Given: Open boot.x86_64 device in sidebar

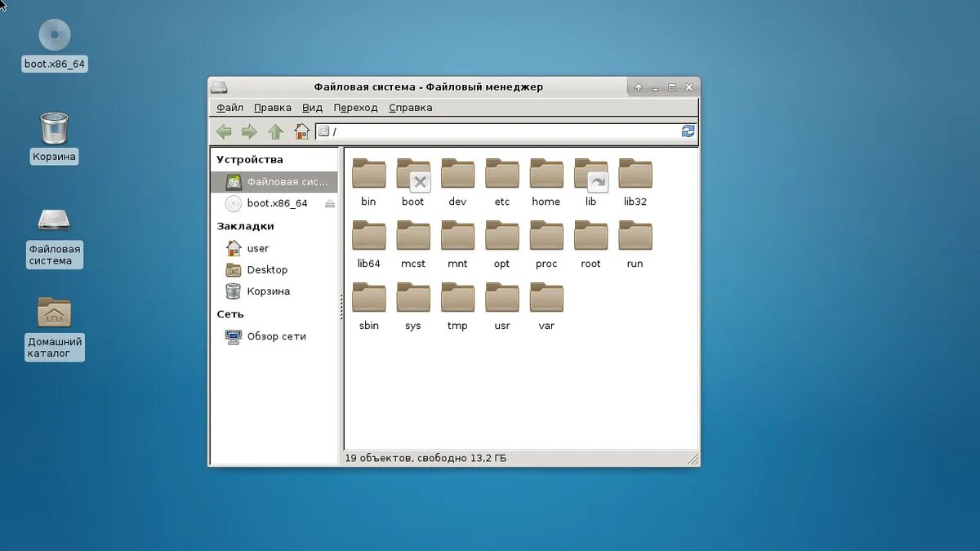Looking at the screenshot, I should [x=267, y=203].
